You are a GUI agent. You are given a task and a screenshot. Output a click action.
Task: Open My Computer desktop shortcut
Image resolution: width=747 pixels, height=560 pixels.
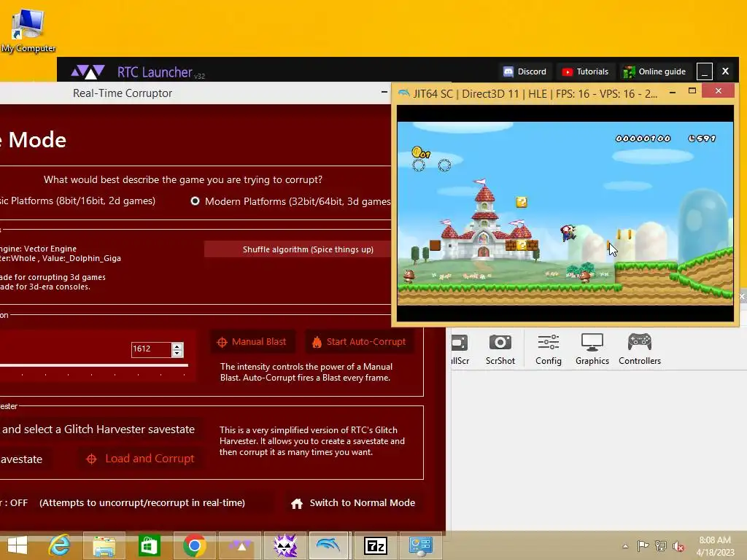coord(28,31)
